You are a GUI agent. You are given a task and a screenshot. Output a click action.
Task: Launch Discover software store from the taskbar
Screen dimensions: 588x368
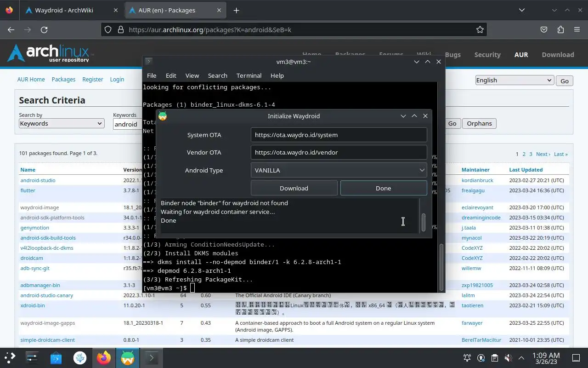pos(56,357)
